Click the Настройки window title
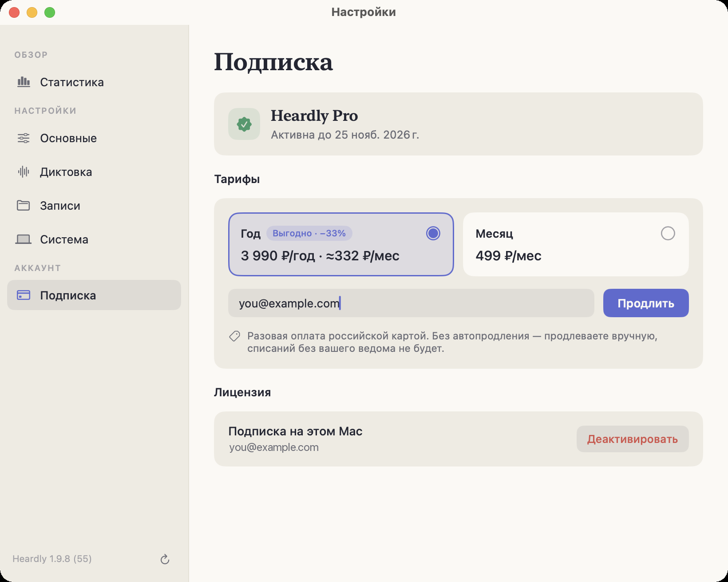Screen dimensions: 728x582 tap(364, 12)
